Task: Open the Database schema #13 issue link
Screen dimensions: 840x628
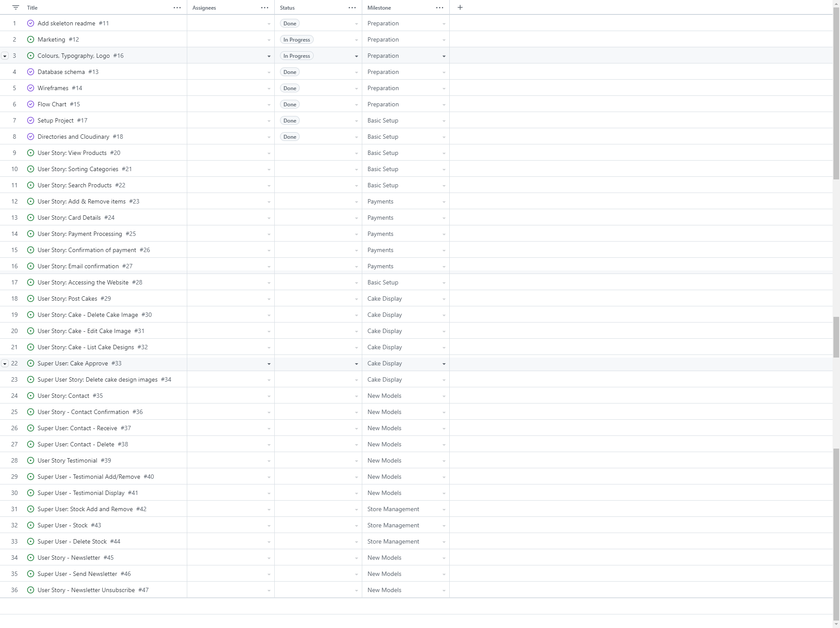Action: [61, 72]
